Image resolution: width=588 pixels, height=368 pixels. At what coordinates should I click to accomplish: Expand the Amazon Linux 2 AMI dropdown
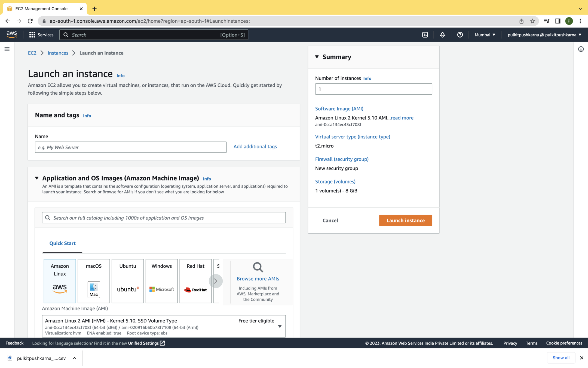[x=280, y=326]
